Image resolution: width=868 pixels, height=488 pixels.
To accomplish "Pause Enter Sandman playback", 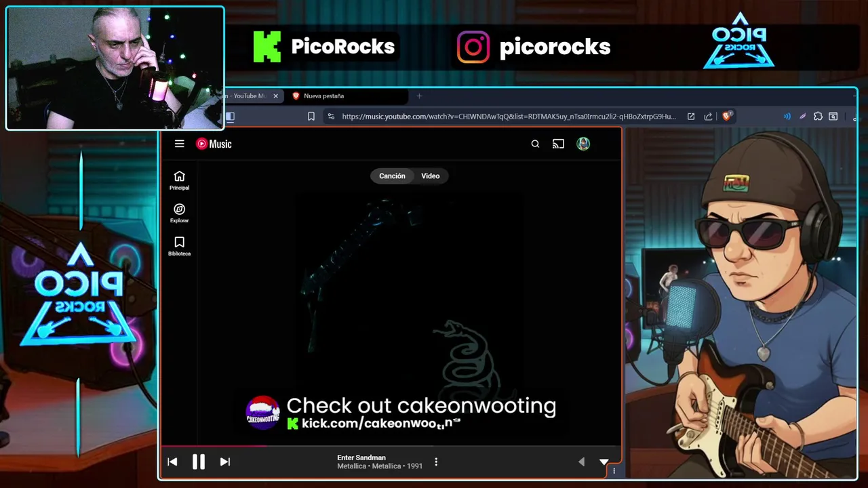I will [x=199, y=462].
